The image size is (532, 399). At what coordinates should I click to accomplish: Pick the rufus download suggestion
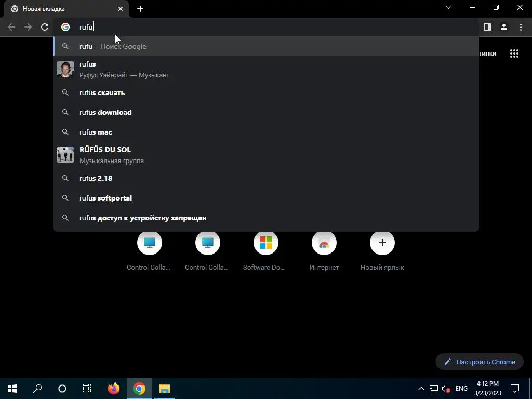[x=266, y=112]
